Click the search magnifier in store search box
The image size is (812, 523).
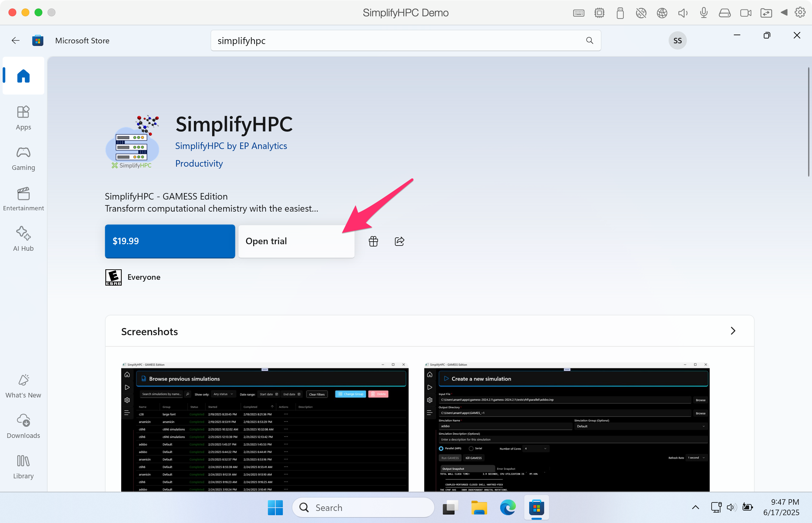(x=590, y=40)
